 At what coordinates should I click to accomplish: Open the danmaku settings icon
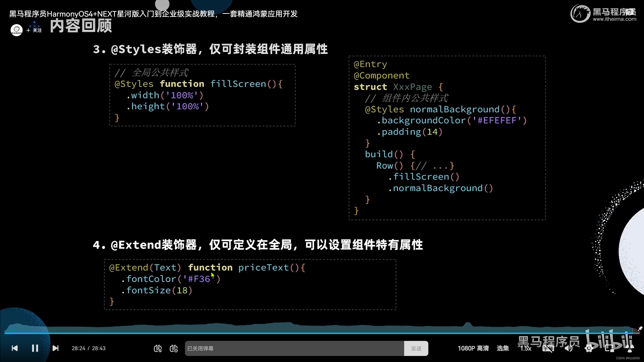coord(174,348)
